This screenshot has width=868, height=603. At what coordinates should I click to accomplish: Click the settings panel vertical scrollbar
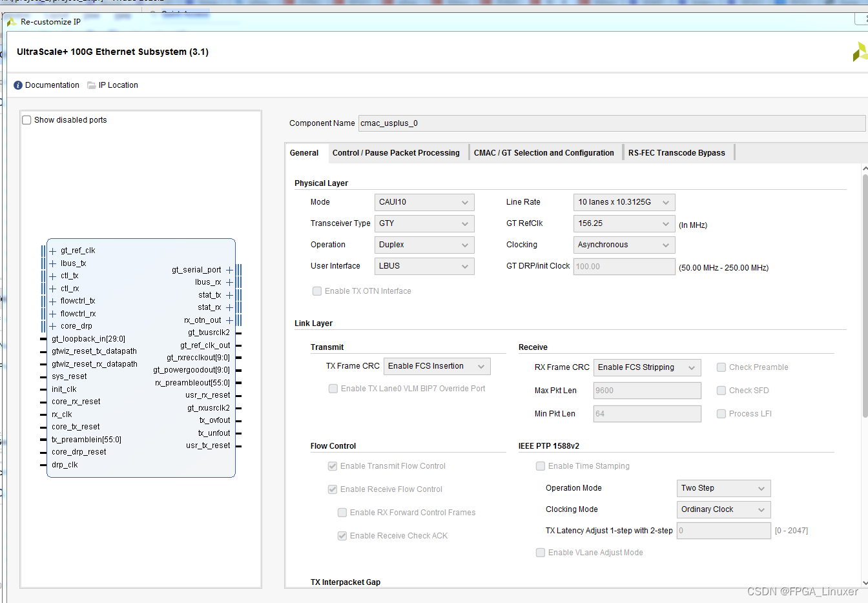(x=865, y=296)
